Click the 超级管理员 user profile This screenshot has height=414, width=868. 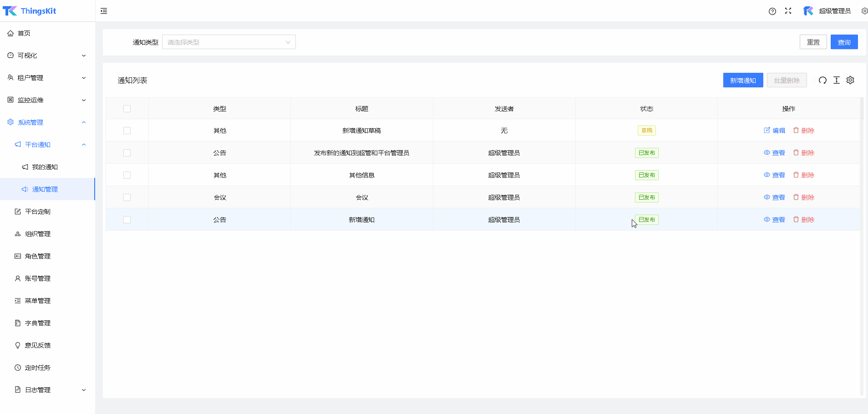pos(828,11)
